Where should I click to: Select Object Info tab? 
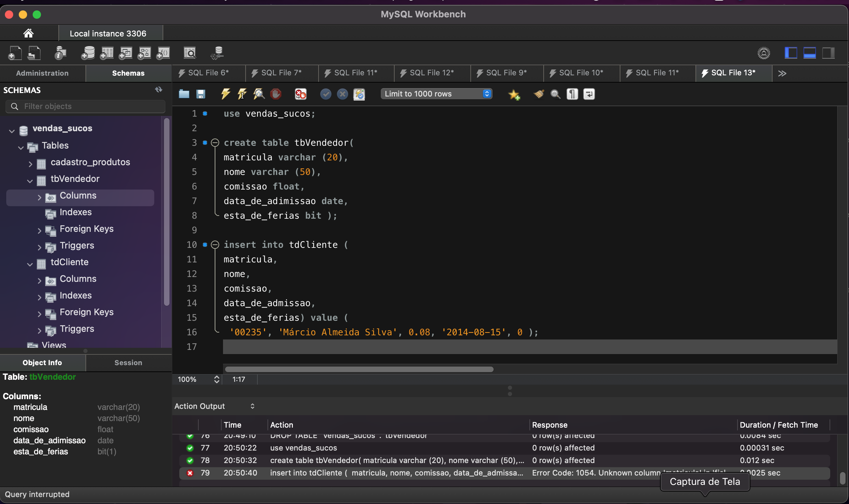click(x=42, y=363)
